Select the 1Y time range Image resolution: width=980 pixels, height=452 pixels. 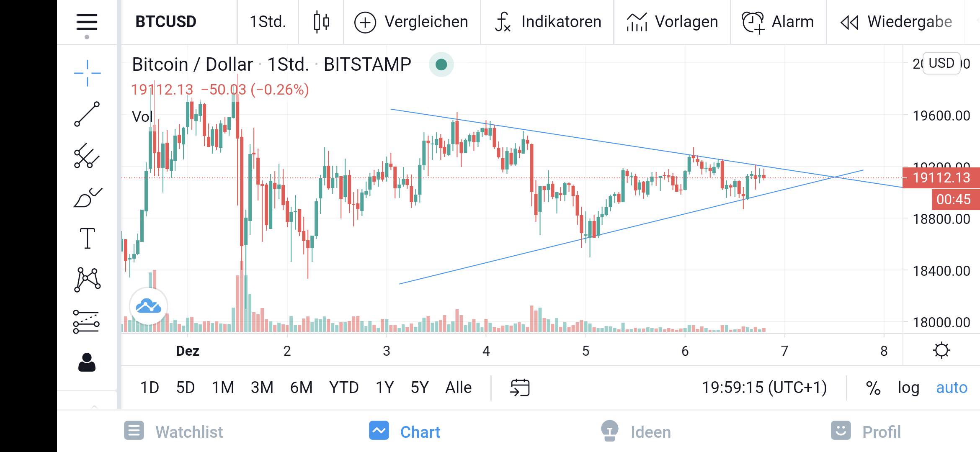(x=384, y=388)
